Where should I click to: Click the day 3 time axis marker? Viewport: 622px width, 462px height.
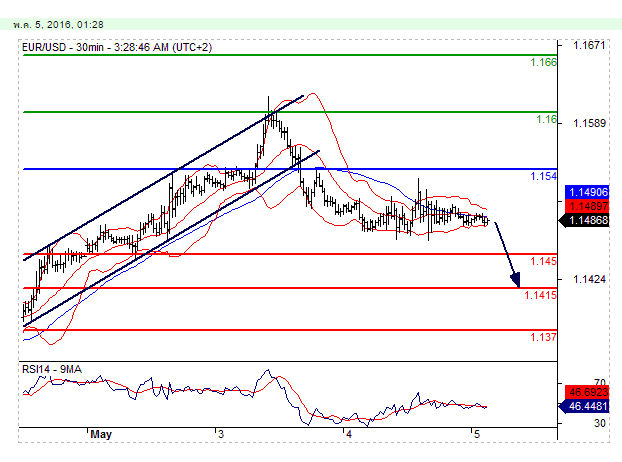click(x=220, y=434)
